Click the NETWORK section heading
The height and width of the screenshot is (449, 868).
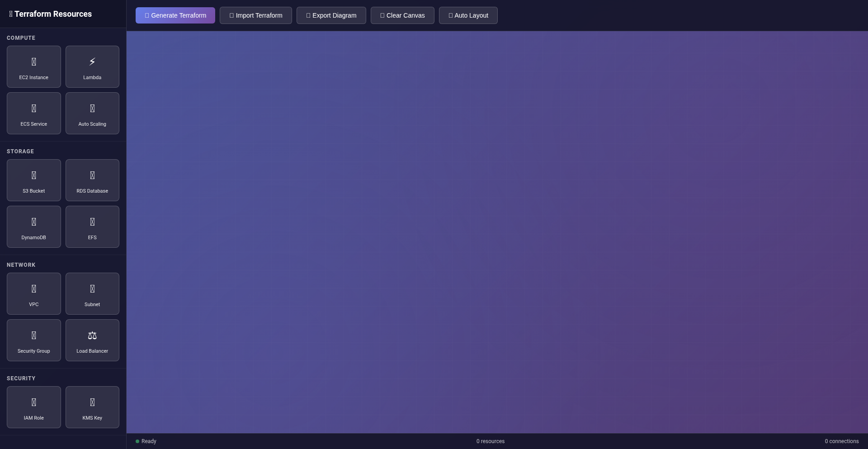pos(21,265)
